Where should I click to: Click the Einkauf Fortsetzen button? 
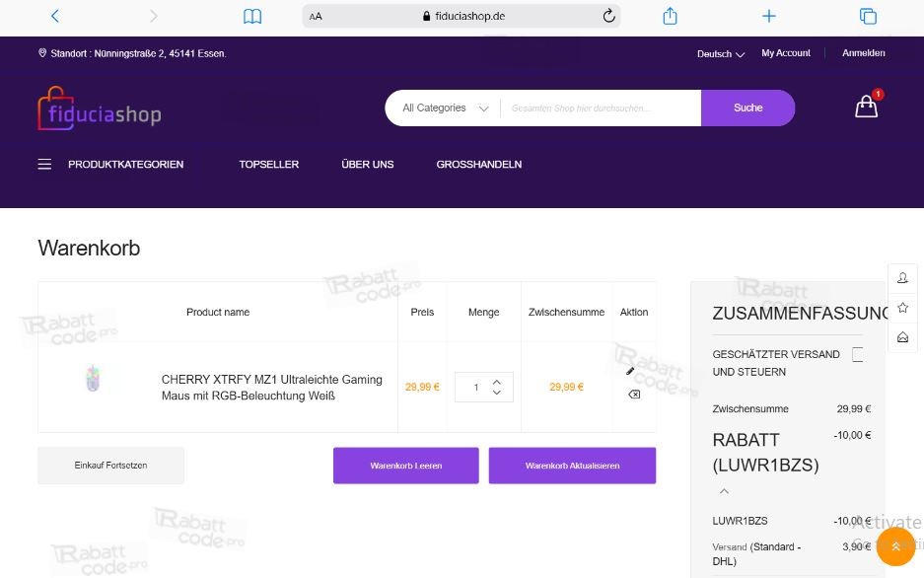tap(110, 466)
